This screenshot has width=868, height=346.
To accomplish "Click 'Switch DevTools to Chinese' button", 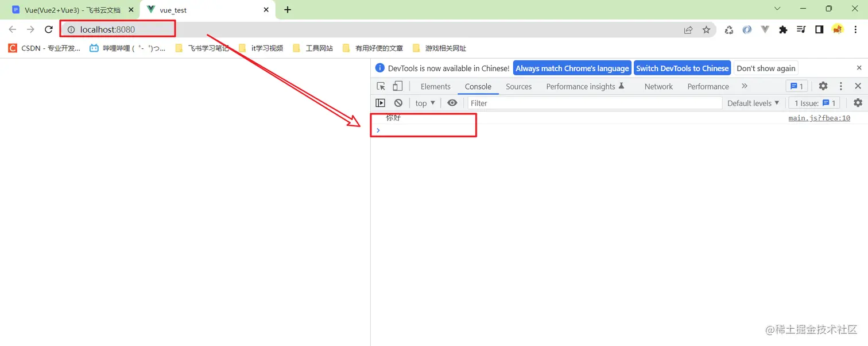I will tap(682, 68).
